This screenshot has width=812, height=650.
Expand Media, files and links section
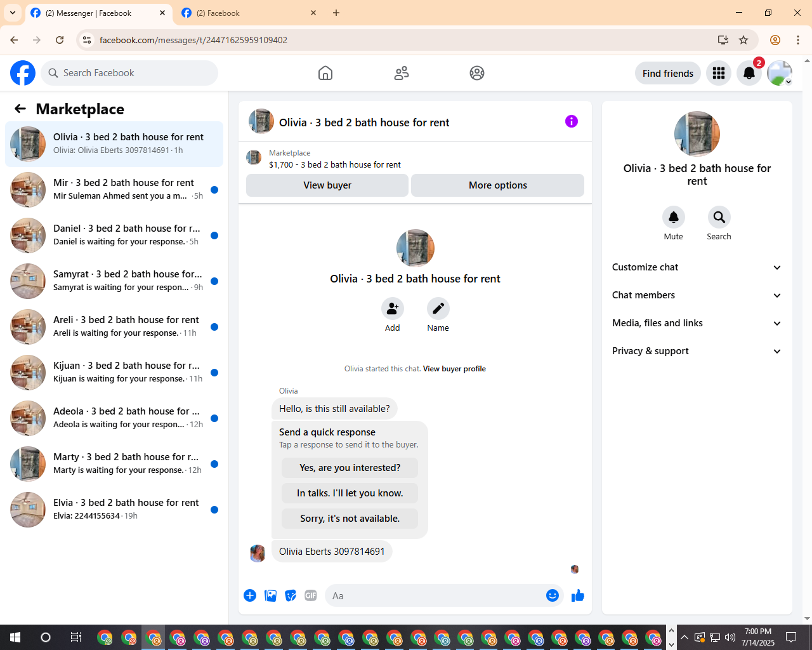coord(697,323)
